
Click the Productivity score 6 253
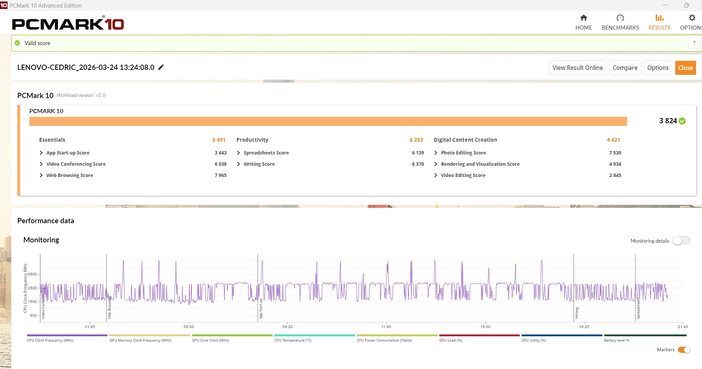[x=416, y=140]
